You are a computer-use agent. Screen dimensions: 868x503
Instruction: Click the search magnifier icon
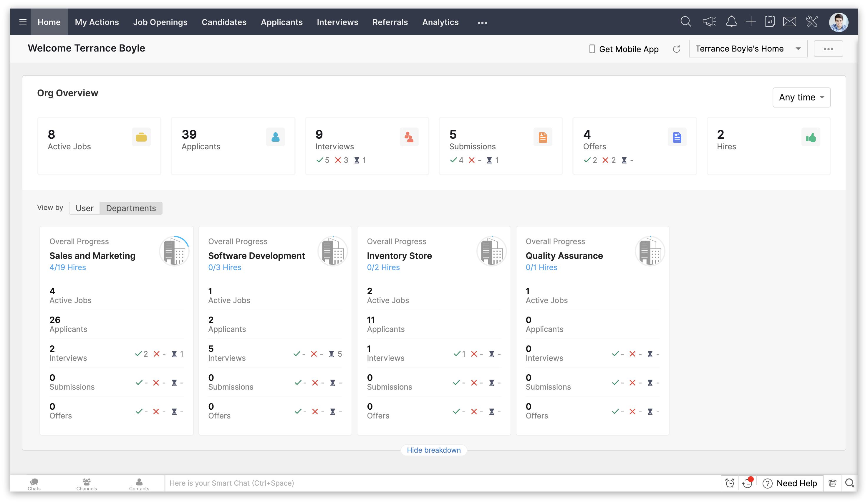coord(685,21)
